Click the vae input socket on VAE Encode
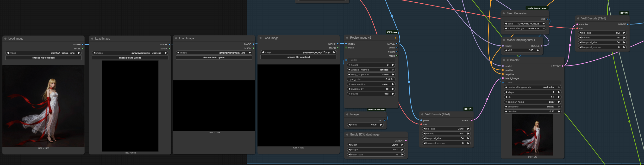Screen dimensions: 644x165 point(421,124)
